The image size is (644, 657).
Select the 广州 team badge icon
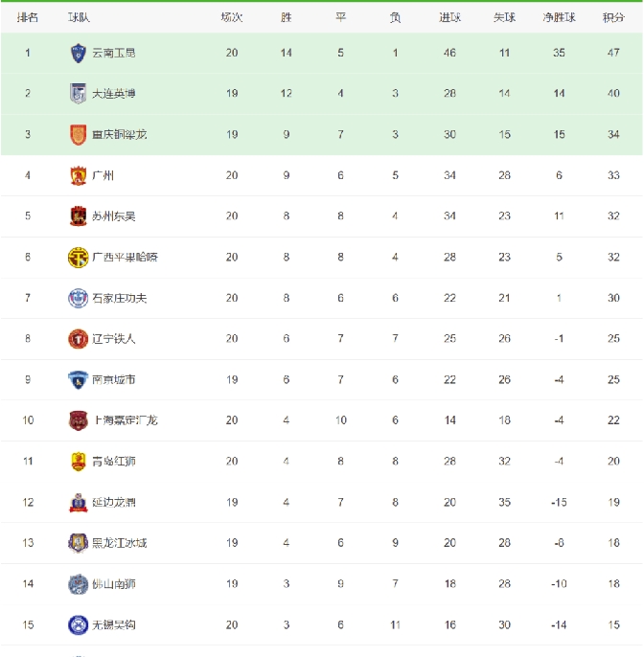78,175
